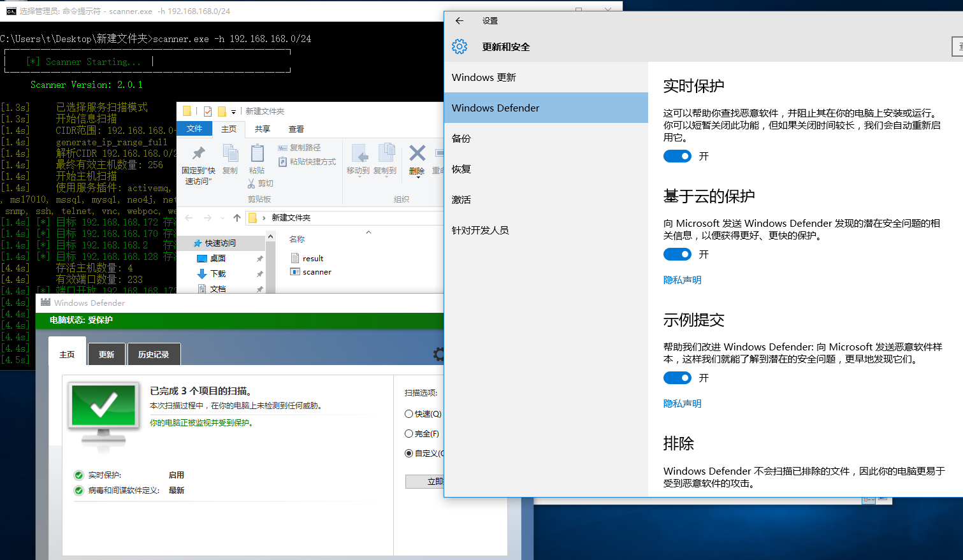
Task: Click the pin icon 固定到快速访问 in Explorer
Action: pyautogui.click(x=199, y=153)
